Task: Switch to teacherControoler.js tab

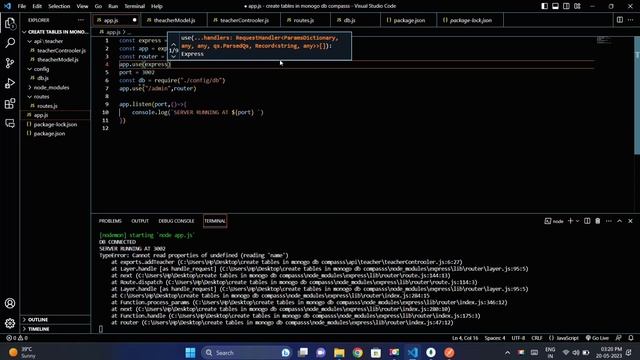Action: pyautogui.click(x=243, y=20)
